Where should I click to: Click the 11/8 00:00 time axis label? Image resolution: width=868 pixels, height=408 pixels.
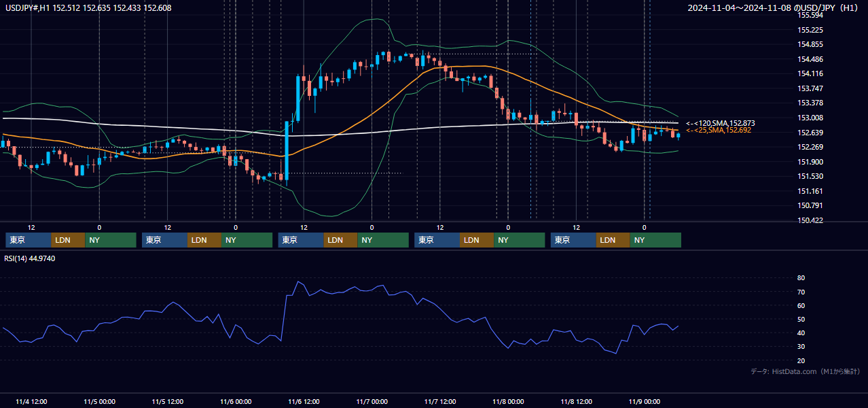click(508, 401)
